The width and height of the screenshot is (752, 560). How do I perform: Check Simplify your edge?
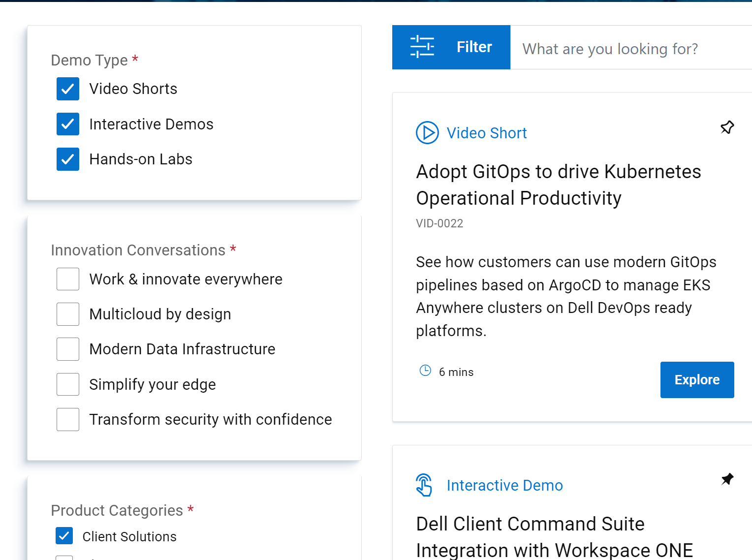pyautogui.click(x=67, y=384)
